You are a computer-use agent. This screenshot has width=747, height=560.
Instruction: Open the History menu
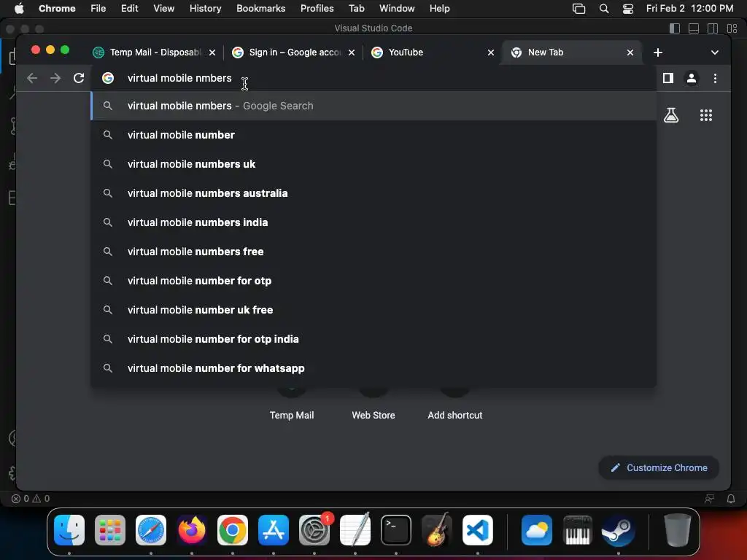tap(205, 8)
